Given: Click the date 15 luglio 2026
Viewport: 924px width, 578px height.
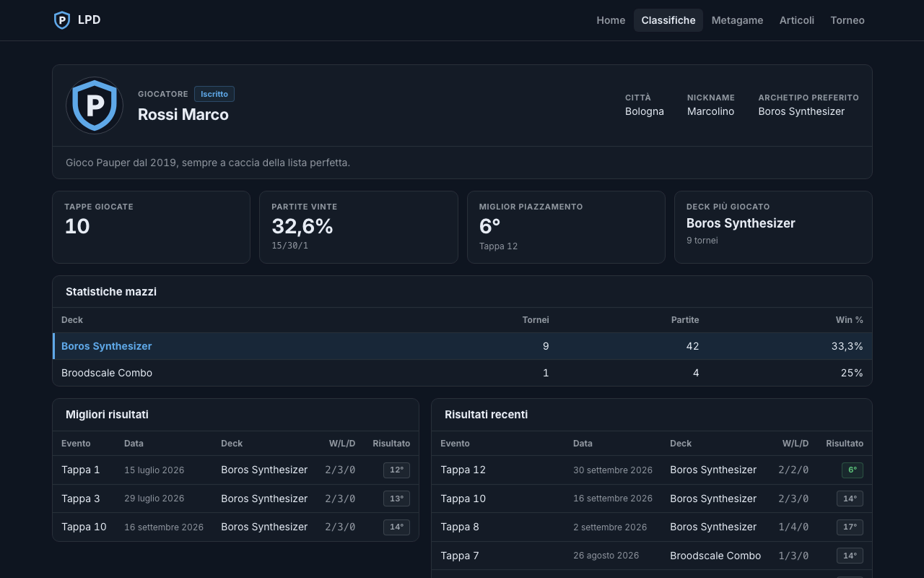Looking at the screenshot, I should point(154,470).
